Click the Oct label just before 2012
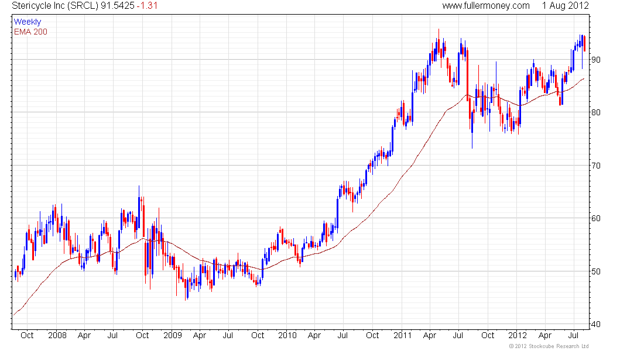 coord(488,335)
